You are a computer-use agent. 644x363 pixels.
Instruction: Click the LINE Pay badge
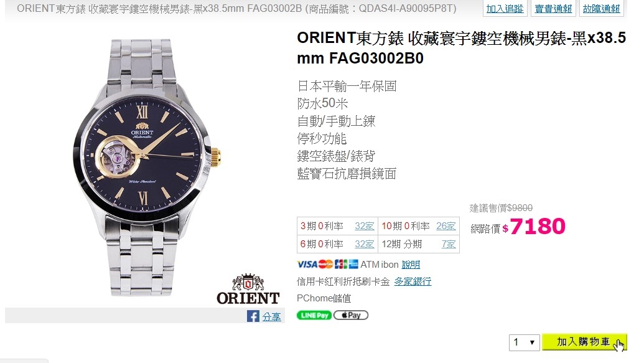click(x=314, y=315)
